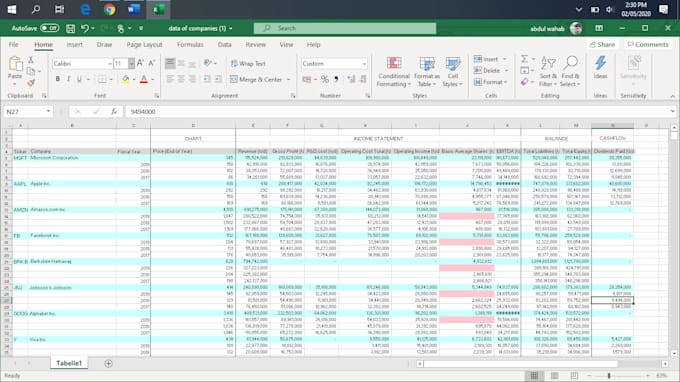Click Increase Font Size icon
This screenshot has width=680, height=382.
click(x=140, y=64)
